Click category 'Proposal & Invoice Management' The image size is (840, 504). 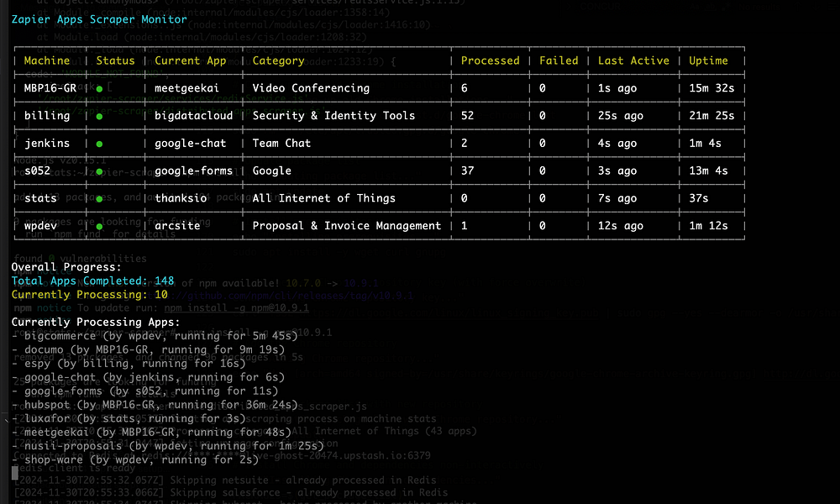(347, 225)
